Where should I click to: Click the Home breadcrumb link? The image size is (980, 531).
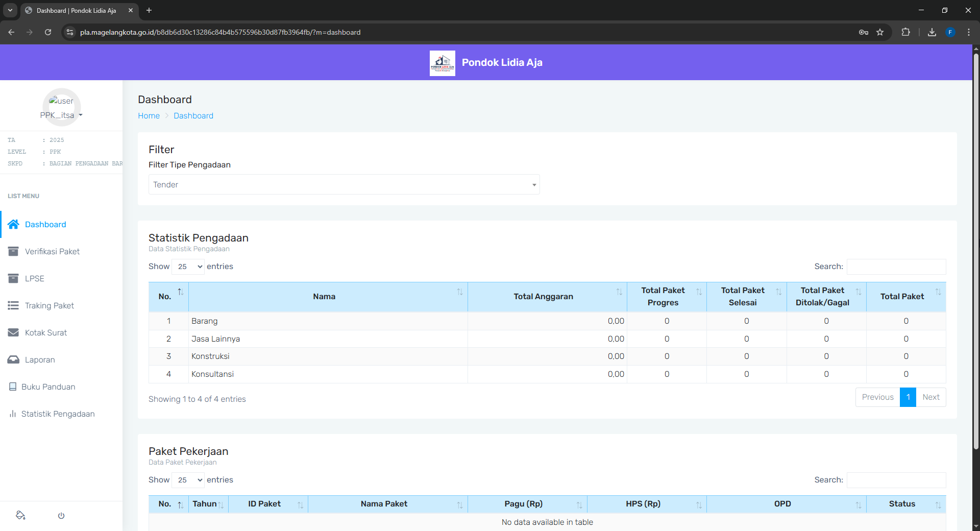149,116
